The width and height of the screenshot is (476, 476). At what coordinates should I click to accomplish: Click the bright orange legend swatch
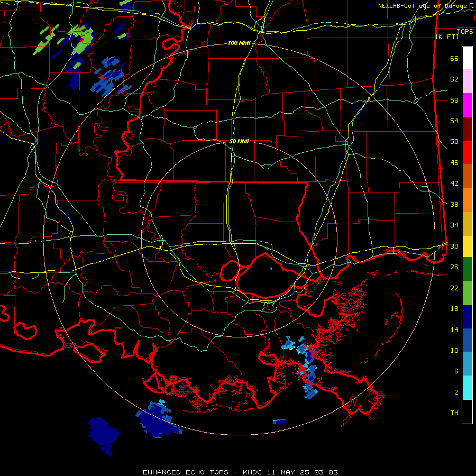pos(467,200)
